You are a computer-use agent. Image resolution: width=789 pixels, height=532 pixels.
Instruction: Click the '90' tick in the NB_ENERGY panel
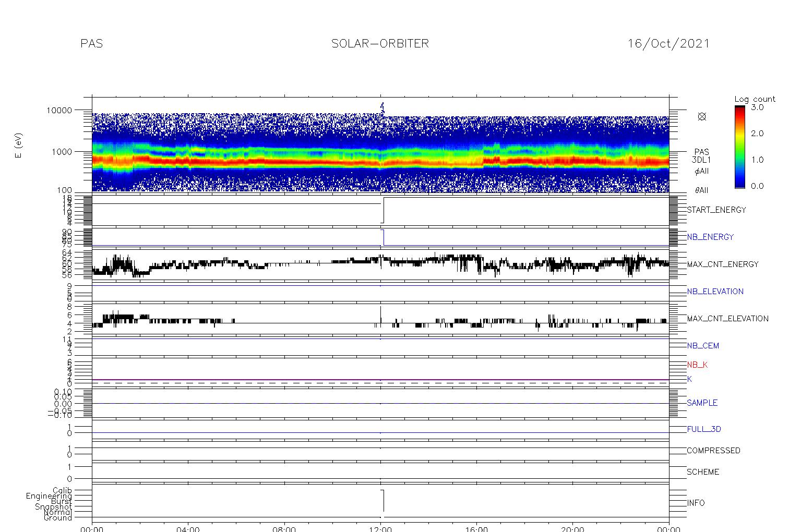click(x=67, y=232)
